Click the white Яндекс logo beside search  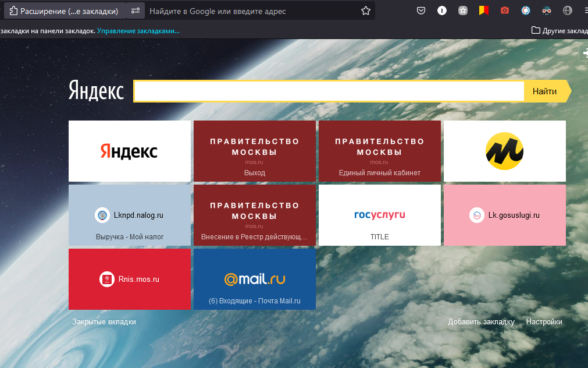[96, 90]
